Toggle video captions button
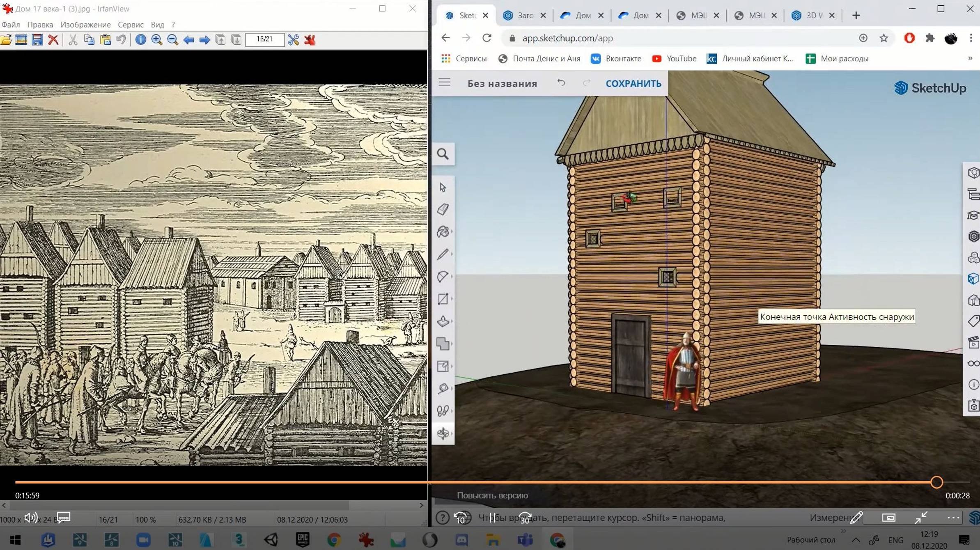The height and width of the screenshot is (550, 980). (x=63, y=518)
